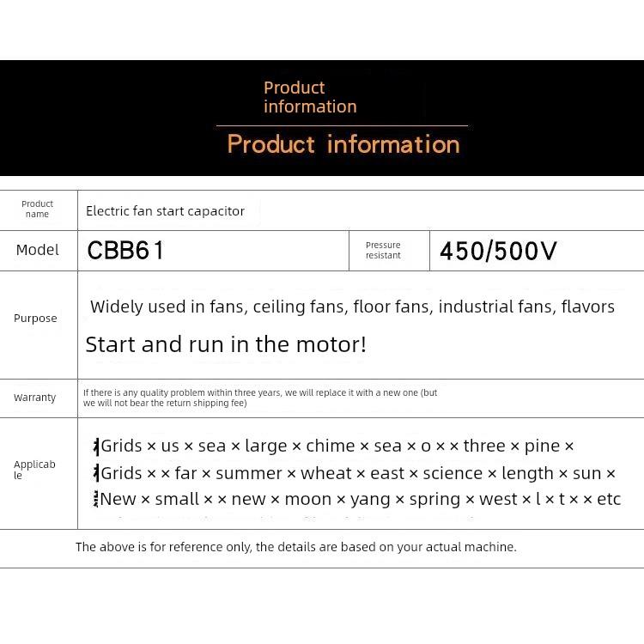Click the "Widely used in fans" line
Screen dimensions: 644x644
point(352,307)
